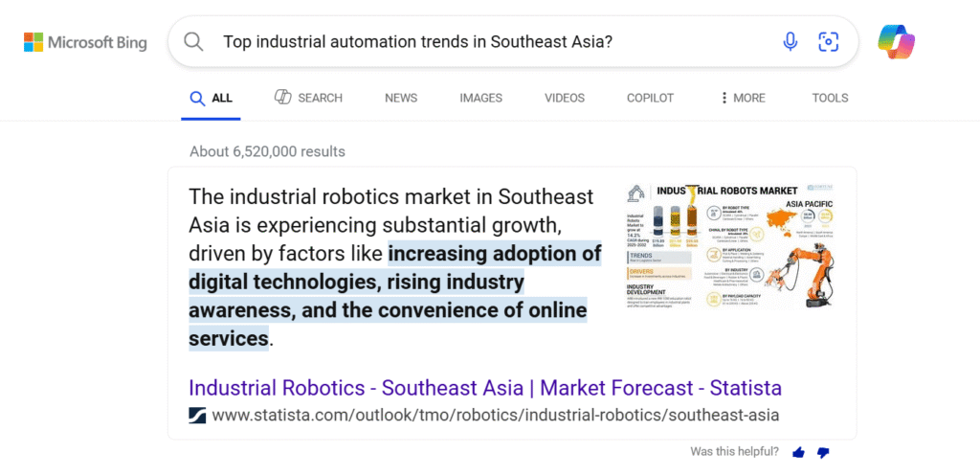The image size is (980, 476).
Task: Click the Microsoft Bing logo
Action: tap(85, 42)
